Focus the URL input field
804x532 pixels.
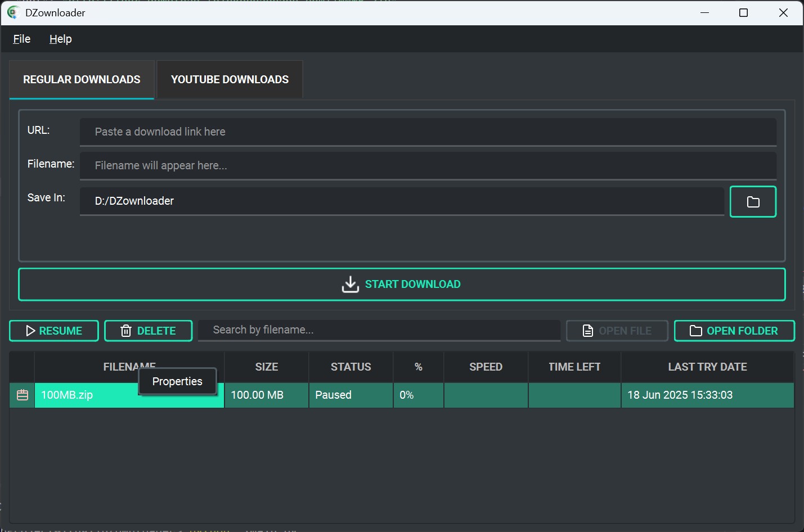coord(428,132)
